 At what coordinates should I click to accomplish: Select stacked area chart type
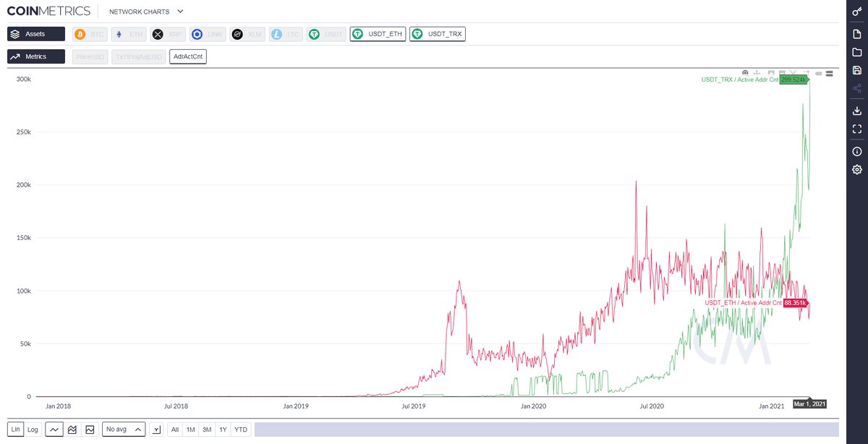point(72,429)
